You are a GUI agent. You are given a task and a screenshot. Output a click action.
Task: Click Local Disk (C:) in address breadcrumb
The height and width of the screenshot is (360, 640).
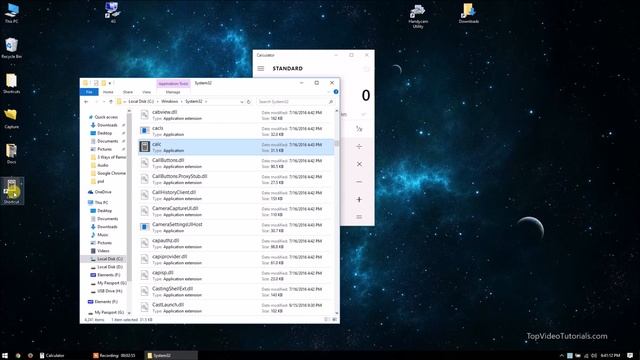pyautogui.click(x=141, y=102)
